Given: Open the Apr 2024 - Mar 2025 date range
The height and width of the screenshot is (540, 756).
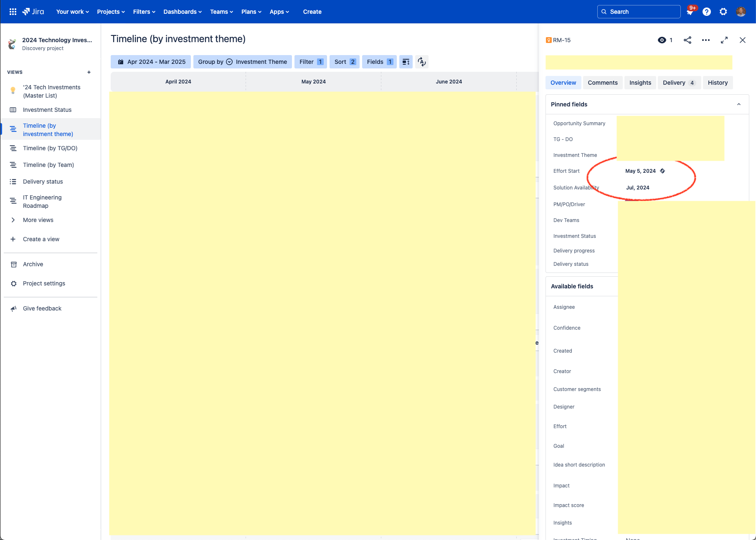Looking at the screenshot, I should [151, 62].
